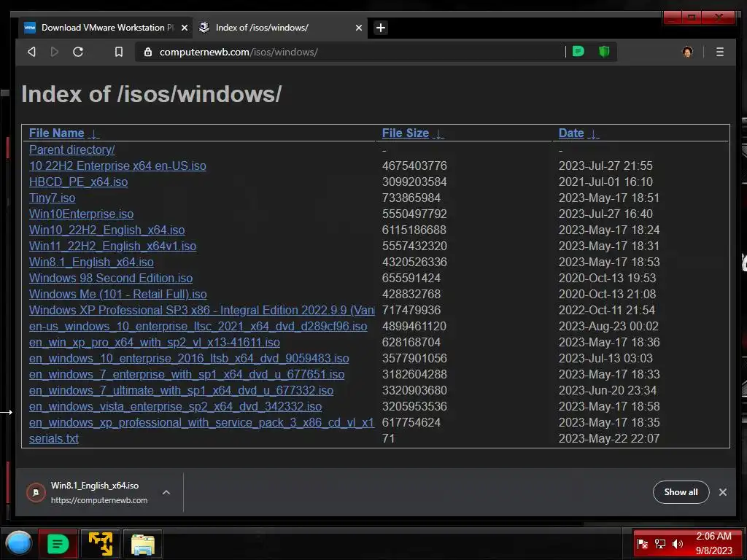
Task: Click the Index of /isos/windows/ heading
Action: (152, 94)
